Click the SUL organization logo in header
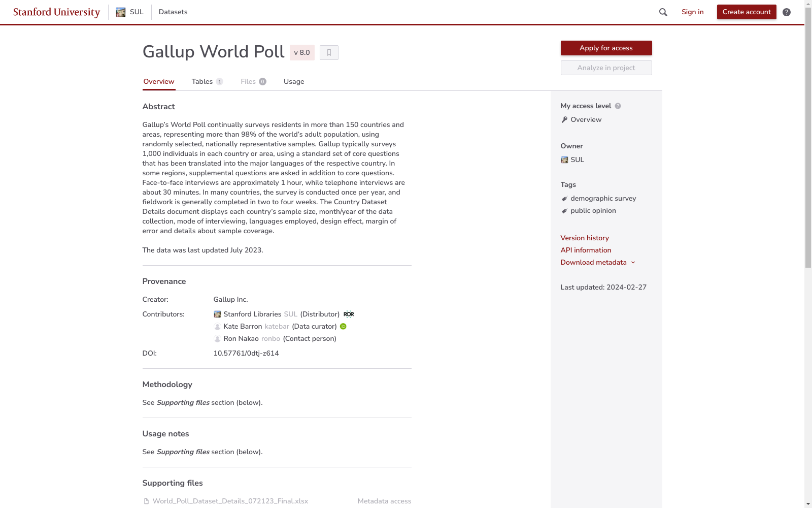This screenshot has width=812, height=508. pos(121,12)
